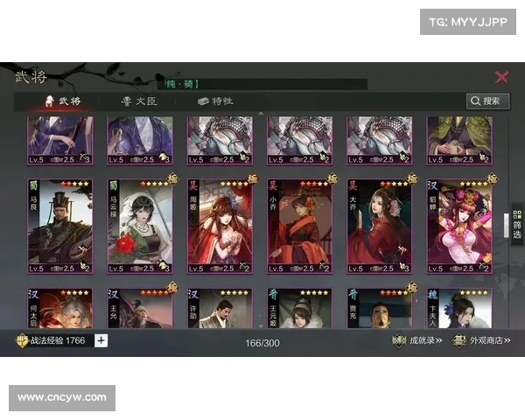The image size is (525, 420).
Task: Open 成就录 achievements link
Action: [x=416, y=340]
